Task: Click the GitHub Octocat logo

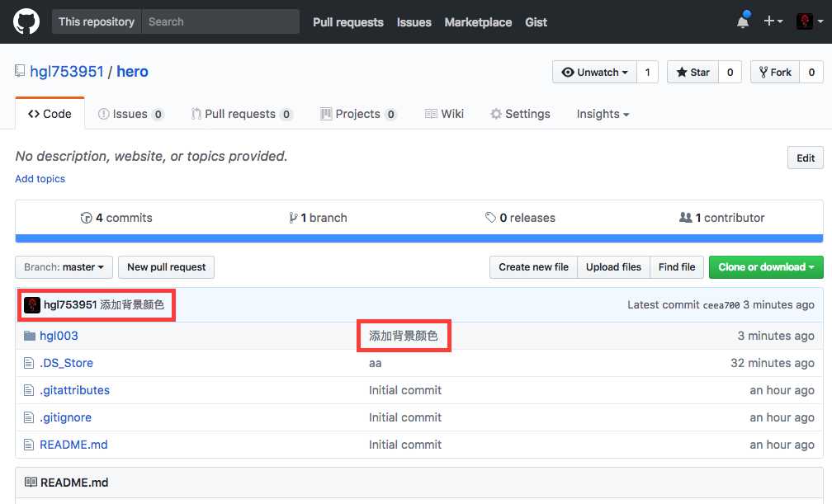Action: coord(26,22)
